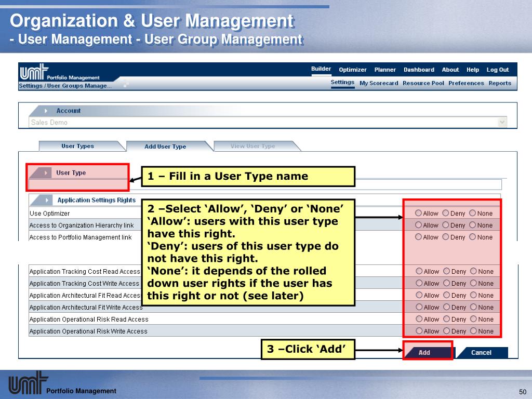Pick None for Architectural Fit Write Access
This screenshot has height=399, width=532.
474,307
